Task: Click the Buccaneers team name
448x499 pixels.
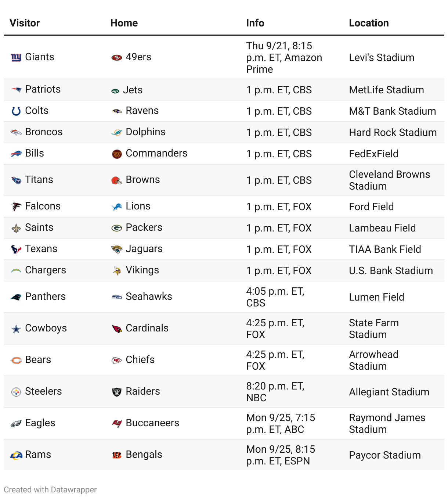Action: (x=152, y=423)
